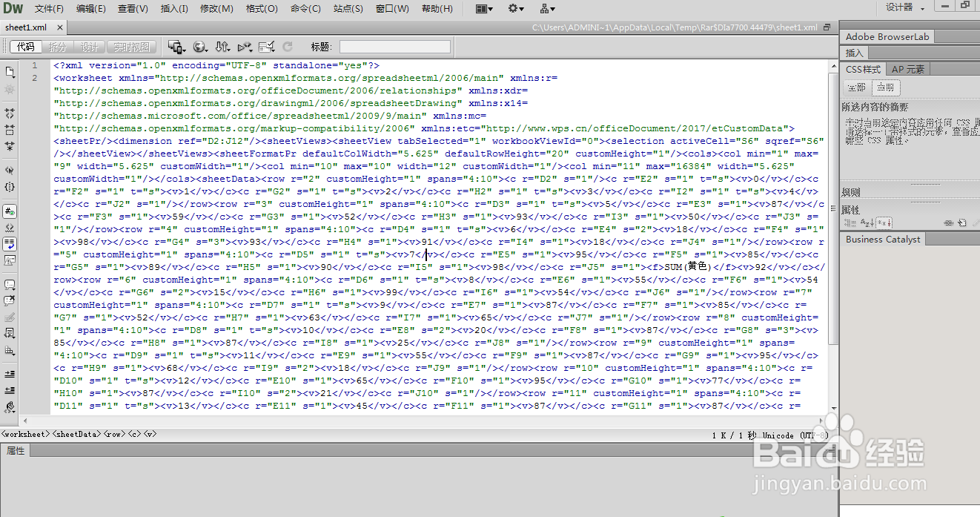Click the Recent Snippets icon
The image size is (980, 517).
10,333
